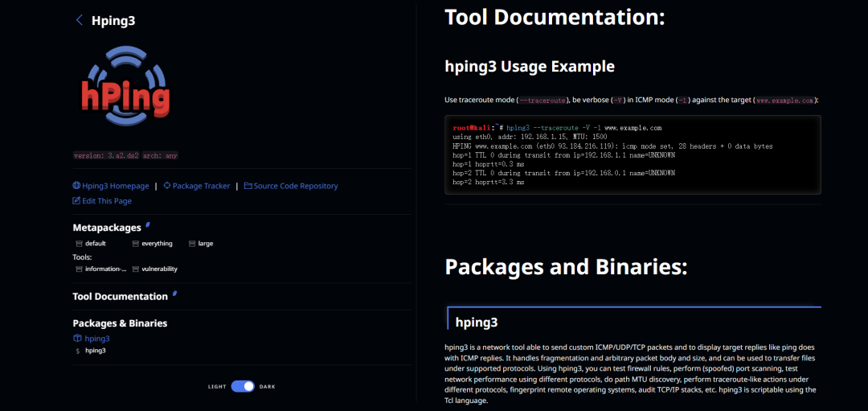Click the pencil icon before Edit This Page

tap(76, 200)
